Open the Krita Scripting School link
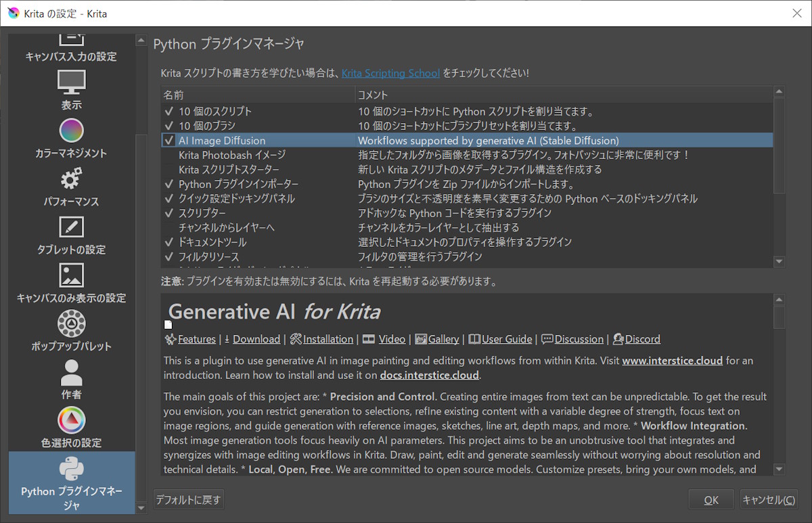This screenshot has width=812, height=523. (390, 73)
